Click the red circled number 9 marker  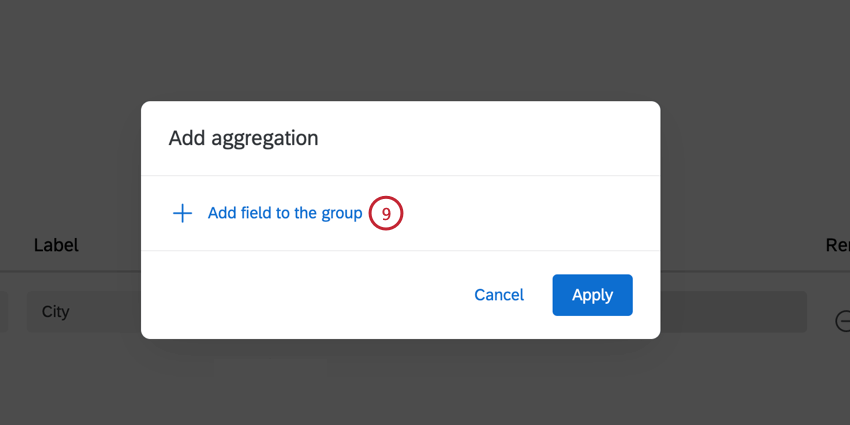pos(386,213)
